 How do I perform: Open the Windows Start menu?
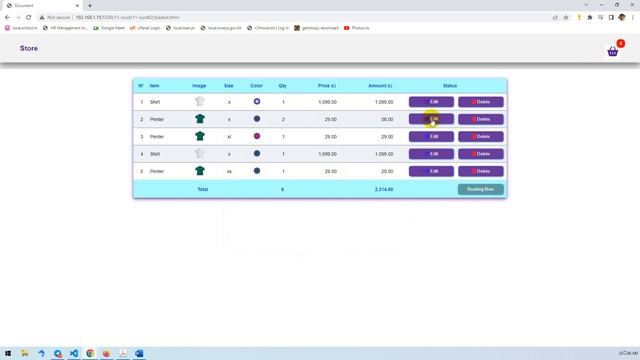click(x=8, y=353)
